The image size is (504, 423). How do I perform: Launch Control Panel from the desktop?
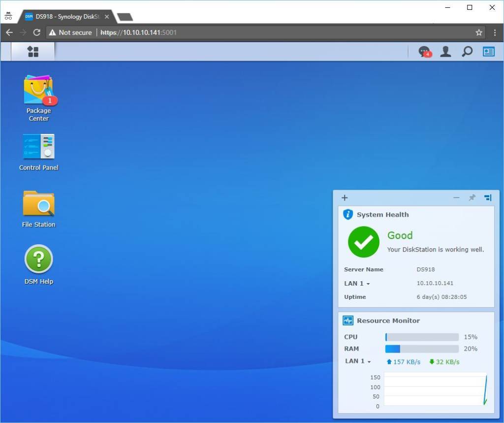point(39,152)
